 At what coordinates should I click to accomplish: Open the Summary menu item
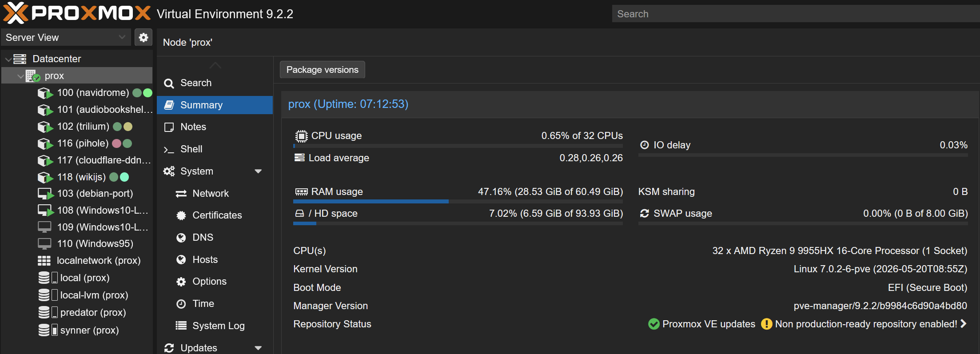click(x=215, y=105)
